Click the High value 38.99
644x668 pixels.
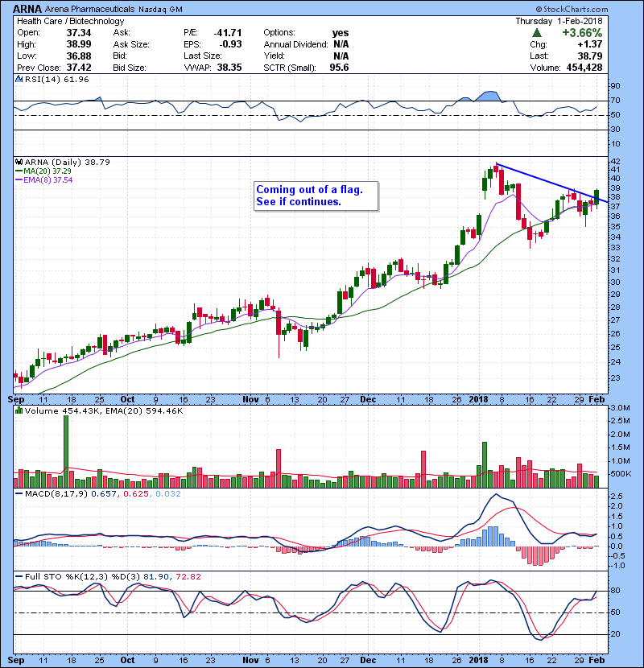79,44
